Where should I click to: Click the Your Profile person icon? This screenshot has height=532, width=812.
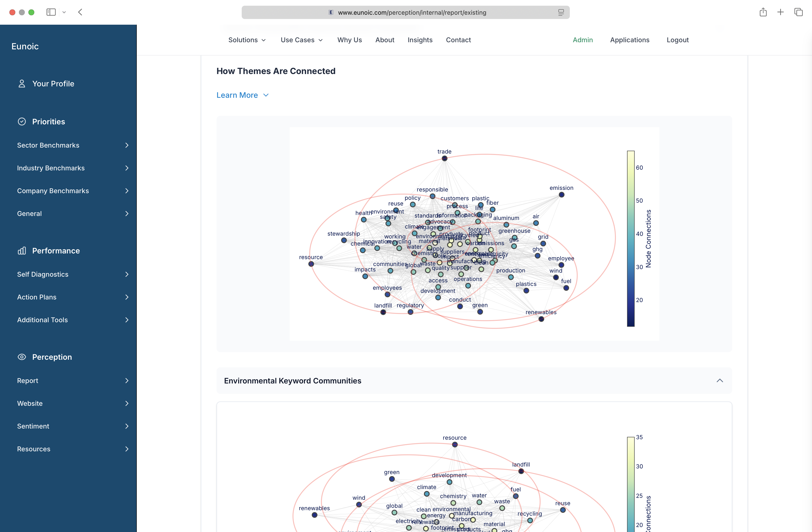click(22, 84)
